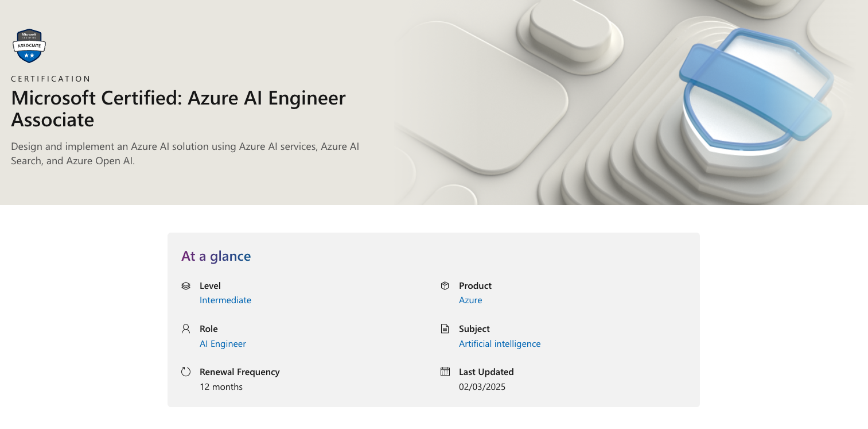Click the 'Product' label

point(475,285)
